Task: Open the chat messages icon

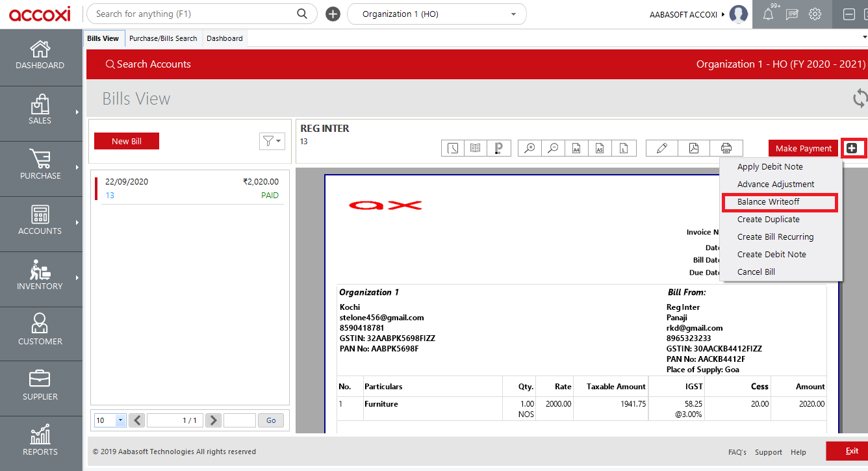Action: [x=792, y=14]
